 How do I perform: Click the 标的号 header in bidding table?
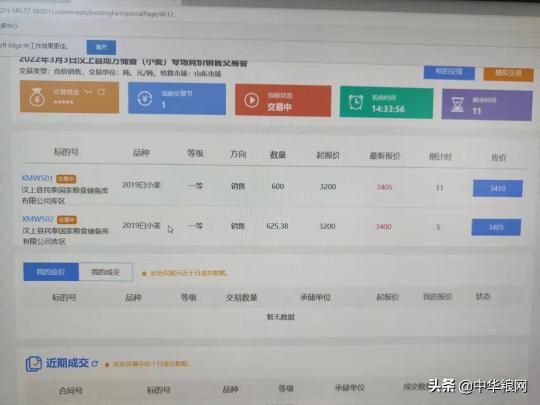[66, 152]
